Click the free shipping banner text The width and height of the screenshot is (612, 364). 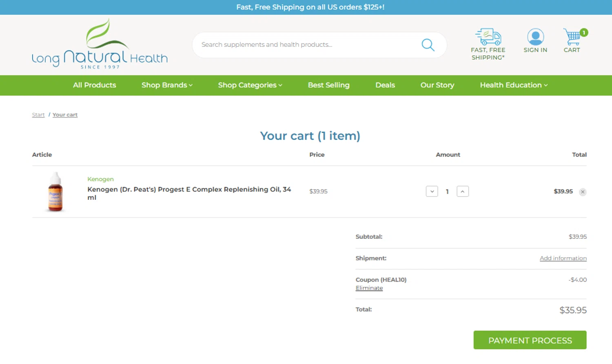pos(310,7)
